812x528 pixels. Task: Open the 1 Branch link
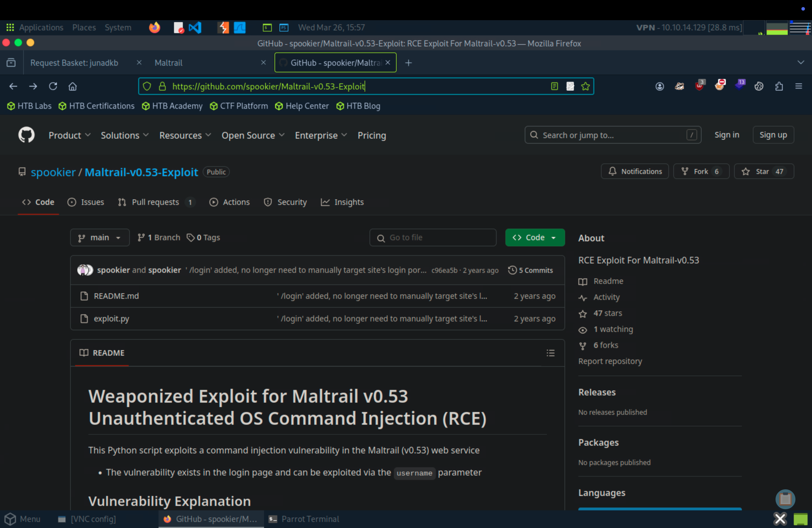point(159,237)
